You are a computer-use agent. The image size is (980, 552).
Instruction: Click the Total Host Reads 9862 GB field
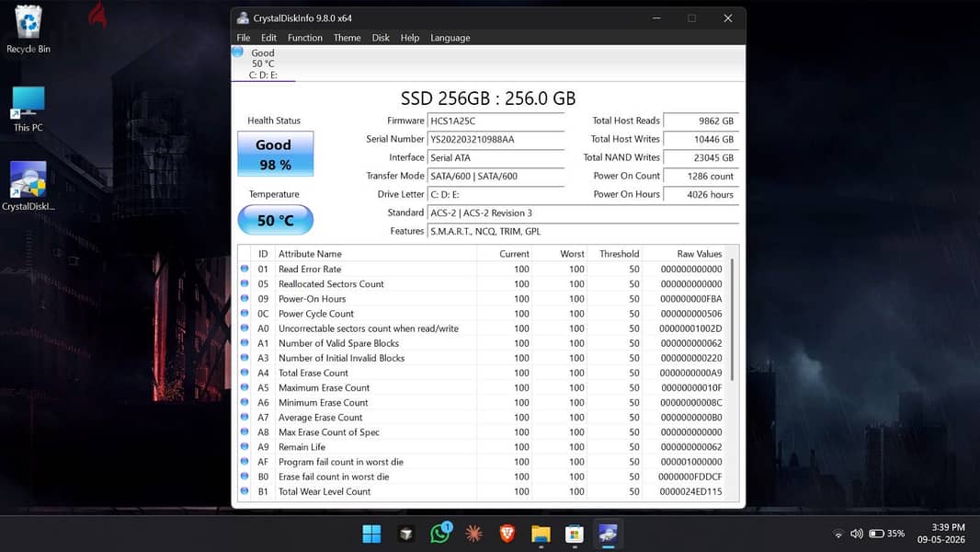coord(701,121)
